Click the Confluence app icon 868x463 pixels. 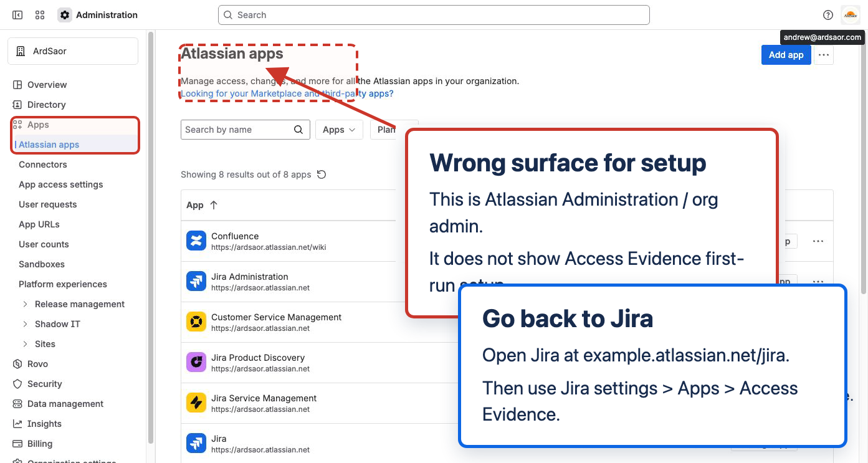[196, 241]
